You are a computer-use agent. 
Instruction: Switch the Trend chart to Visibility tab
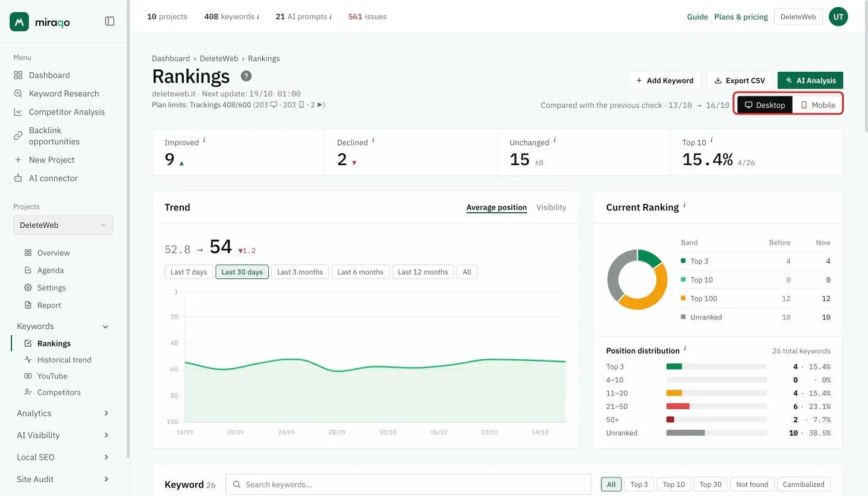click(x=552, y=207)
